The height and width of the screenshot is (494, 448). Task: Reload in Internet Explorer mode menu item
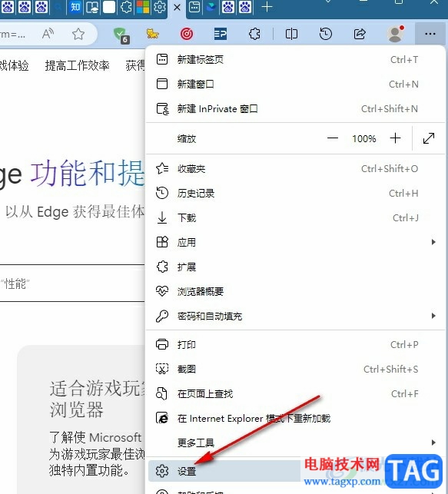[x=295, y=419]
